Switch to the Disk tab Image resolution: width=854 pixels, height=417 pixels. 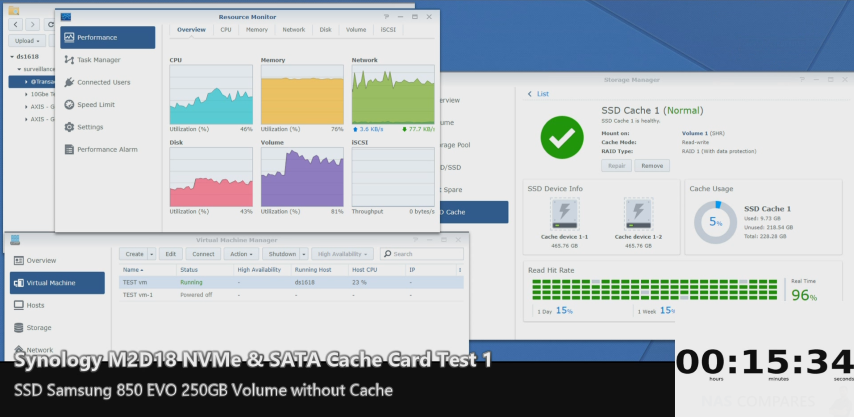click(326, 30)
